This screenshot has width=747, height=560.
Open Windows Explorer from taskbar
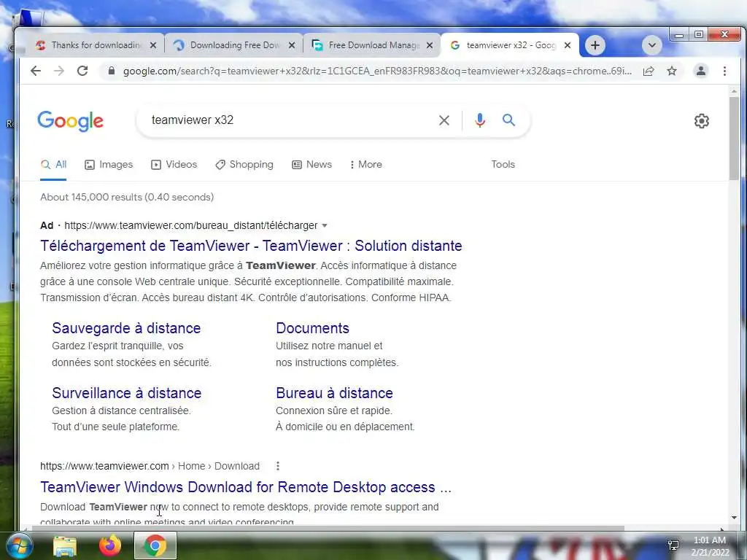tap(65, 546)
